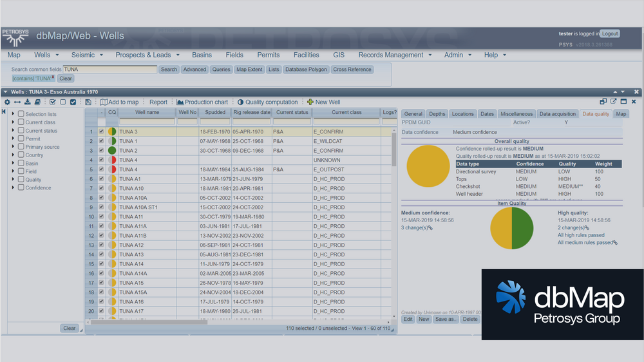
Task: Click the link icon next to 3 change(s)
Action: [x=430, y=228]
